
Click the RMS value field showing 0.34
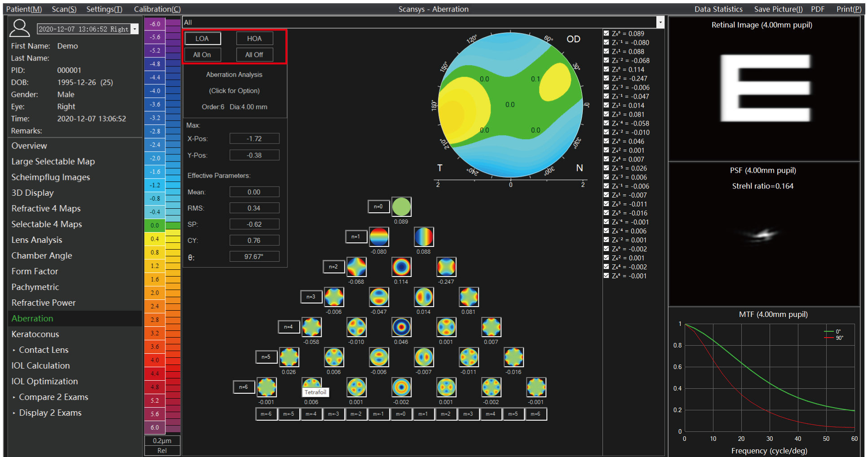[x=254, y=208]
